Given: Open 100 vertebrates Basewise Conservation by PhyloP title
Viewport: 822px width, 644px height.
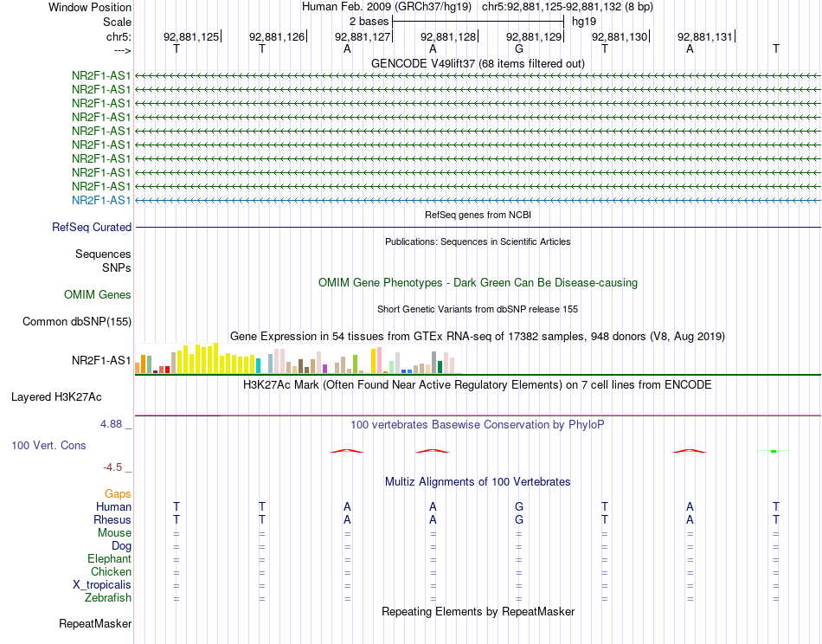Looking at the screenshot, I should (478, 425).
